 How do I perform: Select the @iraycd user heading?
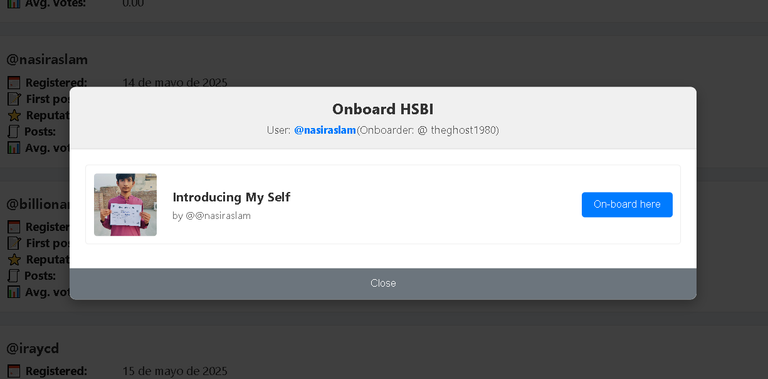click(x=32, y=349)
